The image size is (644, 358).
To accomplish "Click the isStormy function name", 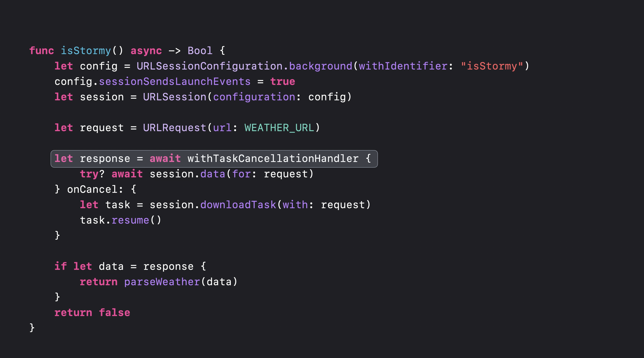I will click(x=86, y=51).
